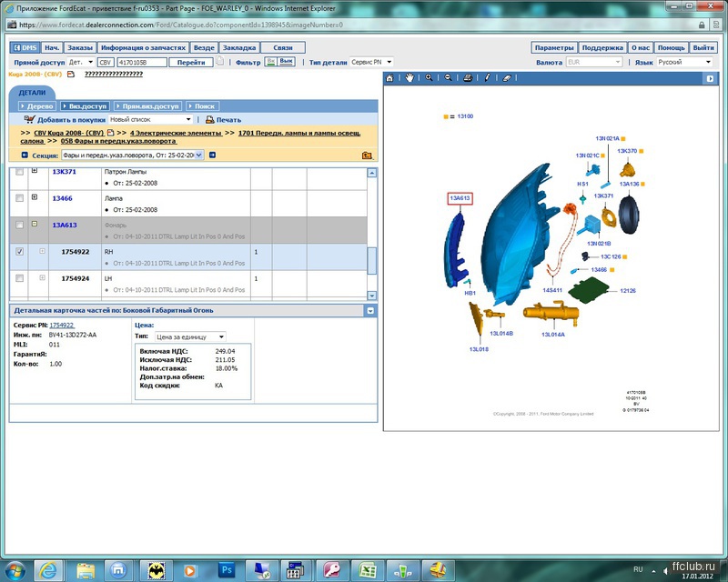Click the zoom out magnifier icon
728x582 pixels.
click(x=448, y=78)
